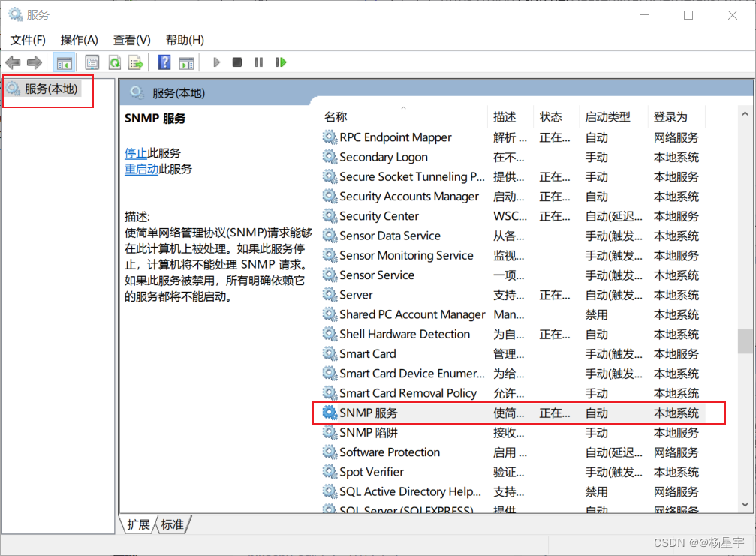The image size is (756, 556).
Task: Click the scrollbar up arrow in services list
Action: click(x=745, y=114)
